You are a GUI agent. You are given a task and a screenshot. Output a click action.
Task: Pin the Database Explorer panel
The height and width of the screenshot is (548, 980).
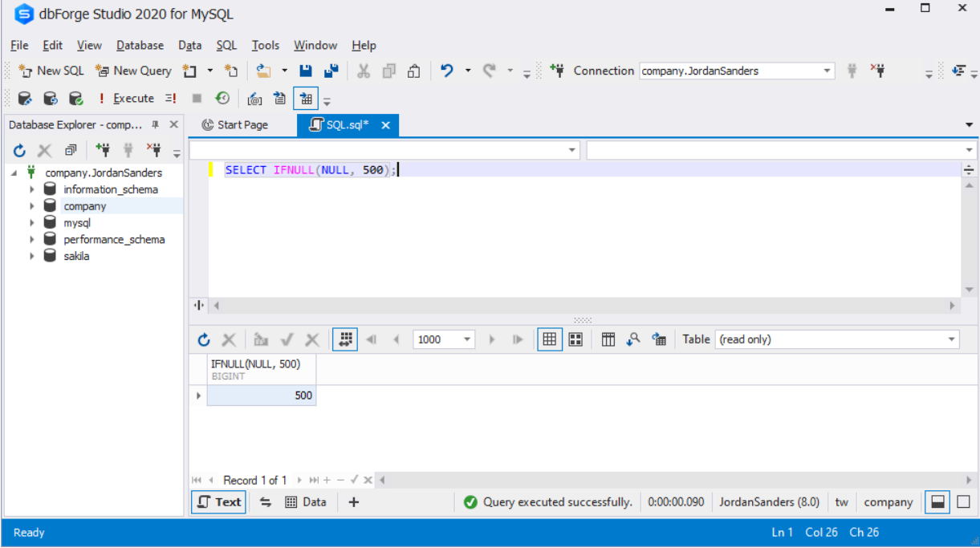[155, 125]
